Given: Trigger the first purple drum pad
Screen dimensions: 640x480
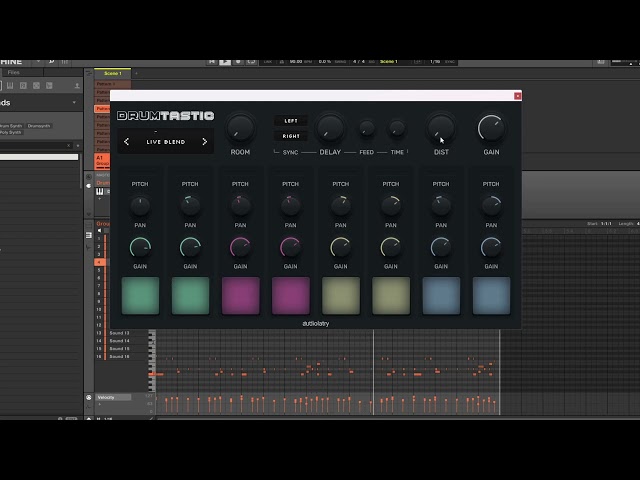Looking at the screenshot, I should click(x=240, y=296).
